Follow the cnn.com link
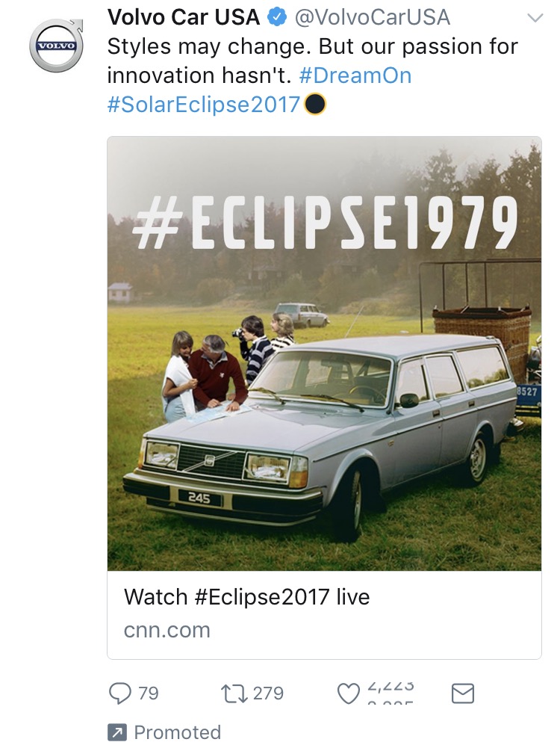This screenshot has height=751, width=560. [x=167, y=630]
